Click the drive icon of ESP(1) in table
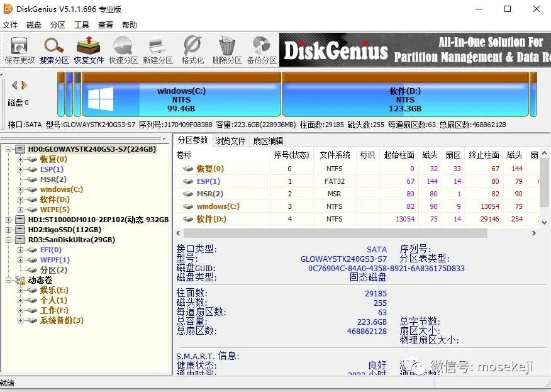Screen dimensions: 551x392 tap(188, 181)
